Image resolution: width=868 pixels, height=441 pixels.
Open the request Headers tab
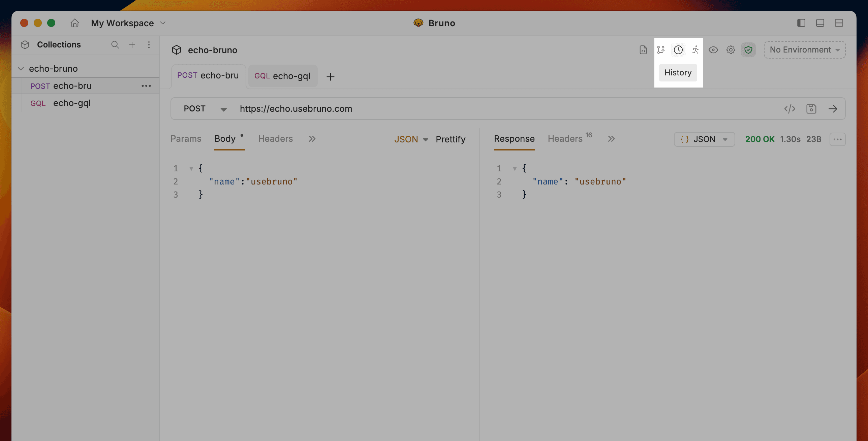(x=275, y=139)
